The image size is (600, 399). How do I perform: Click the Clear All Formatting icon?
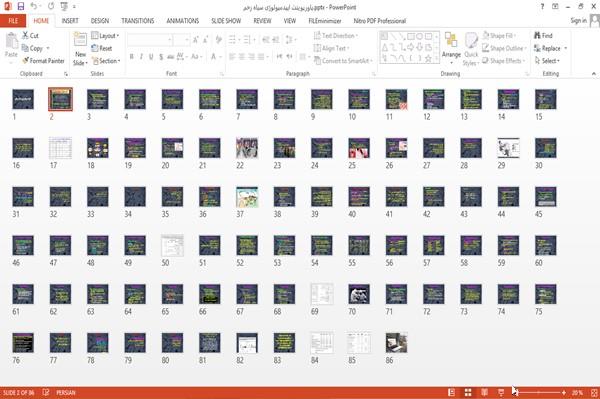[x=219, y=40]
